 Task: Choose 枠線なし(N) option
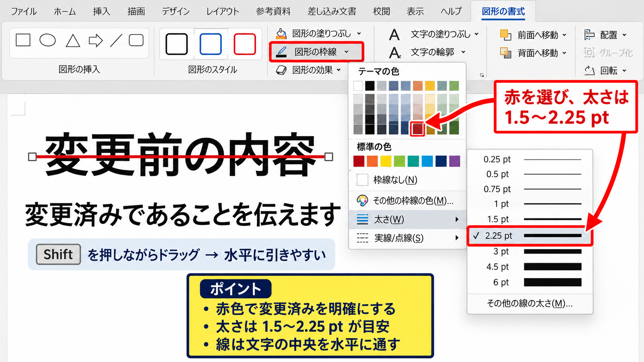point(407,180)
